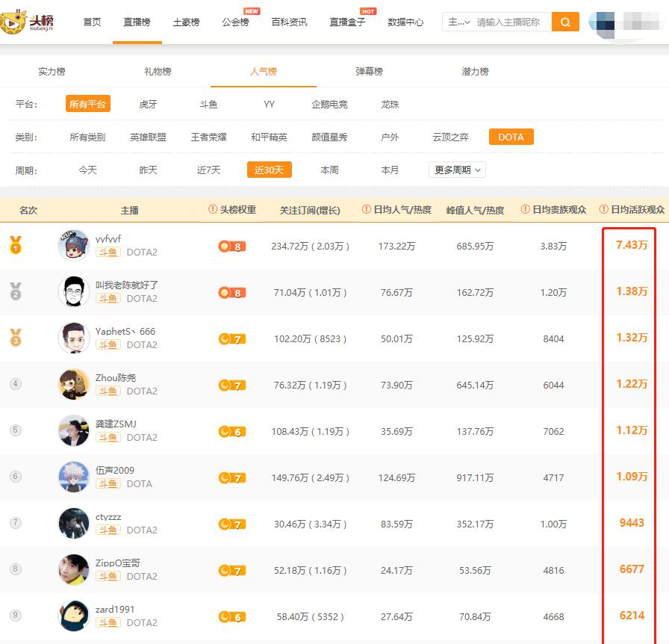Click the info icon beside 日均活跃观众 header
The height and width of the screenshot is (644, 669).
(x=605, y=211)
